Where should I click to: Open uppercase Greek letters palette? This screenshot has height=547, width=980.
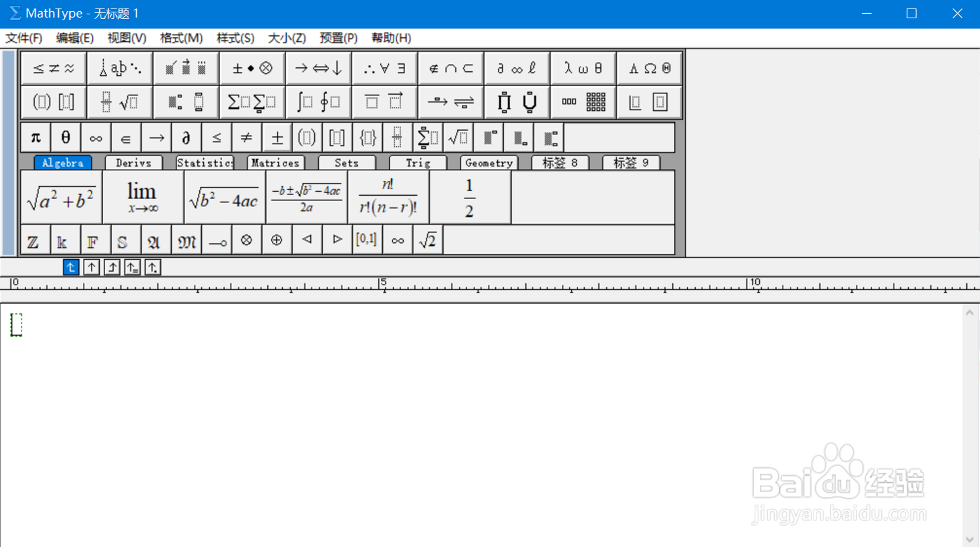coord(649,68)
